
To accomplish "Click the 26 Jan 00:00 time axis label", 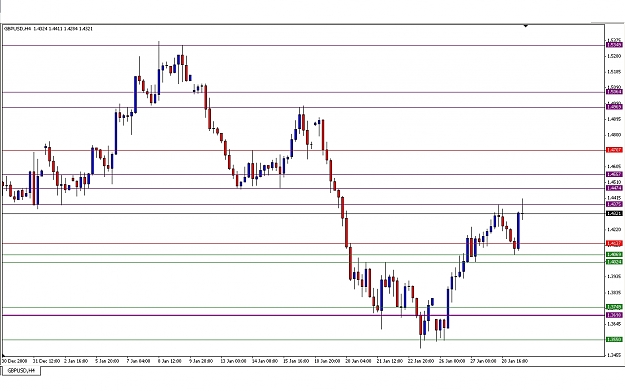I will (452, 361).
